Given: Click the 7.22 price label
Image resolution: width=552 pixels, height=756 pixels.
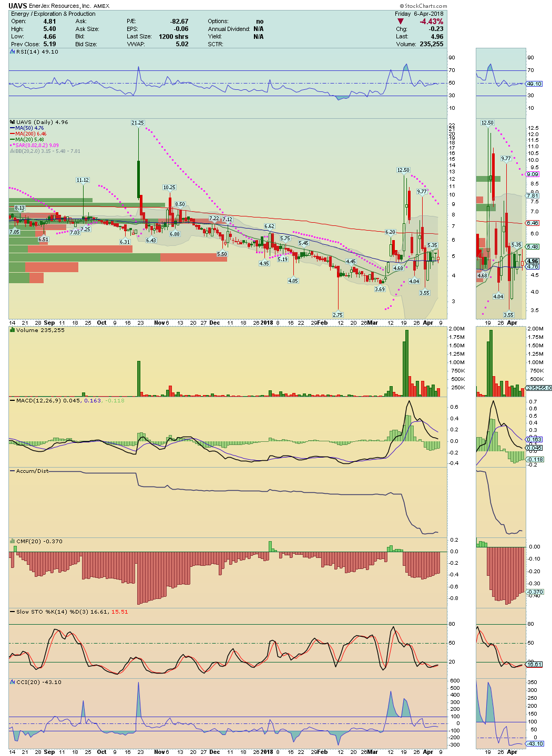Looking at the screenshot, I should [214, 219].
